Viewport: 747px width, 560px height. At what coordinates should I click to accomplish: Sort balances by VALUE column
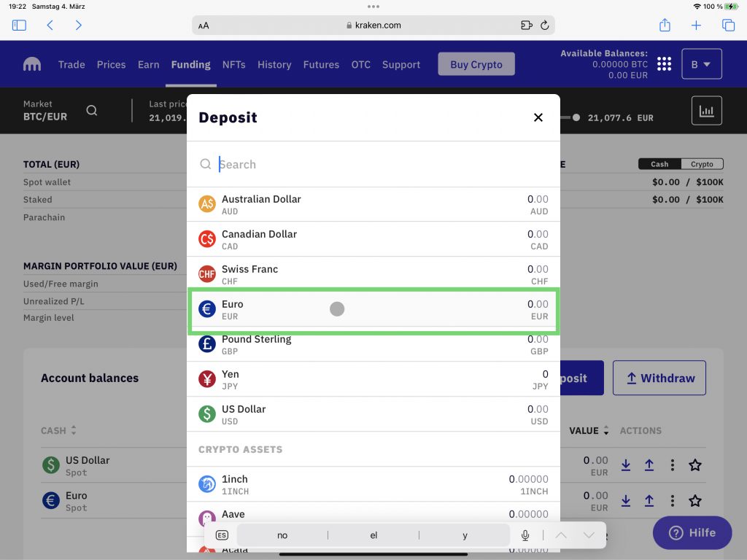[x=589, y=430]
